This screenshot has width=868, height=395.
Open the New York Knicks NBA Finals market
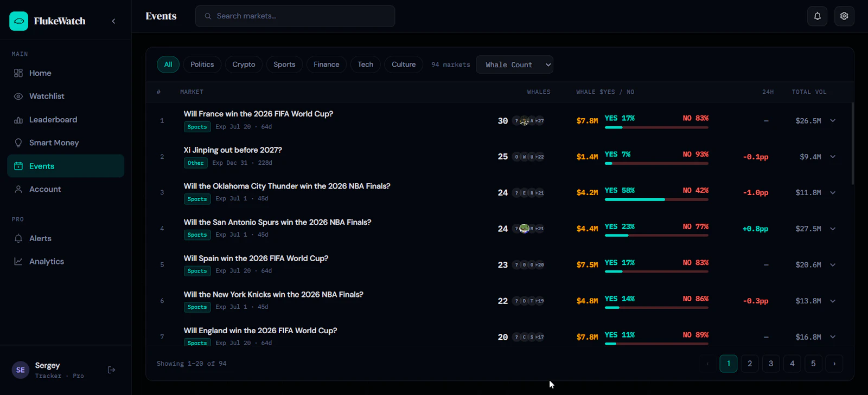(273, 294)
